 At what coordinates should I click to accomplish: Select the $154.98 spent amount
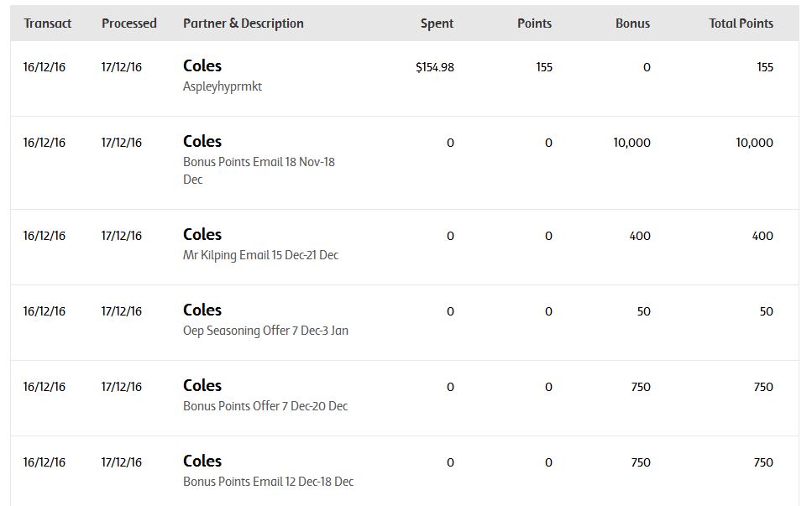point(435,67)
